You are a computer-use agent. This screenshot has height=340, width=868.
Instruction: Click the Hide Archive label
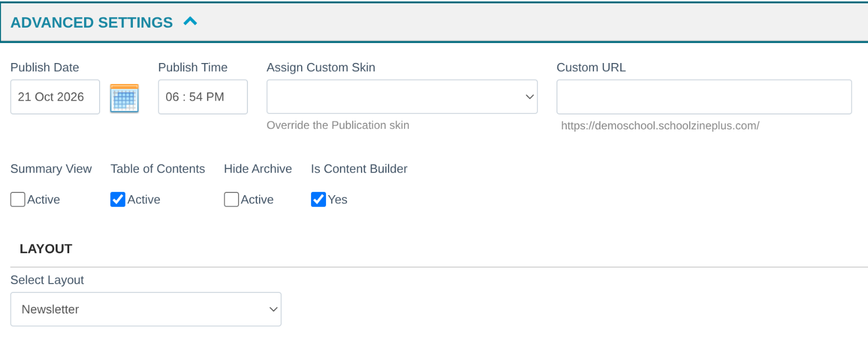pos(258,169)
